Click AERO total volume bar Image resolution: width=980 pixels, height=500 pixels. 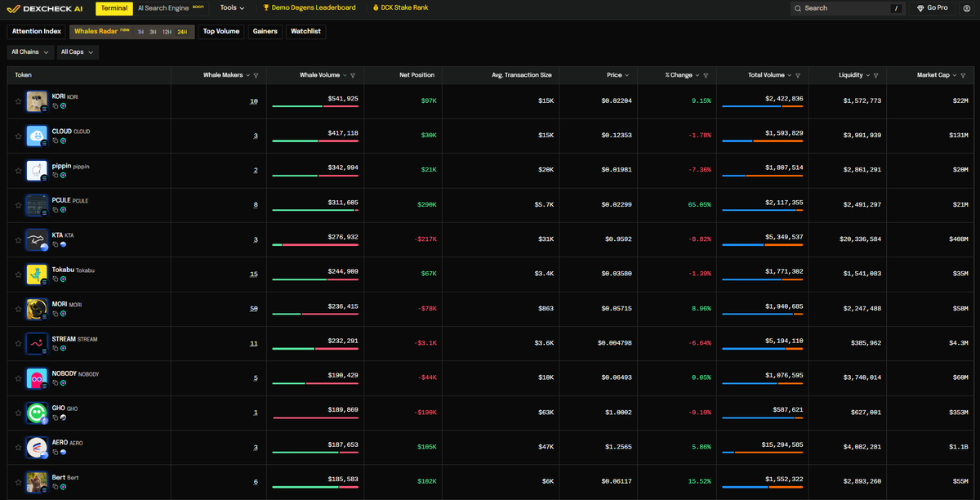coord(763,452)
